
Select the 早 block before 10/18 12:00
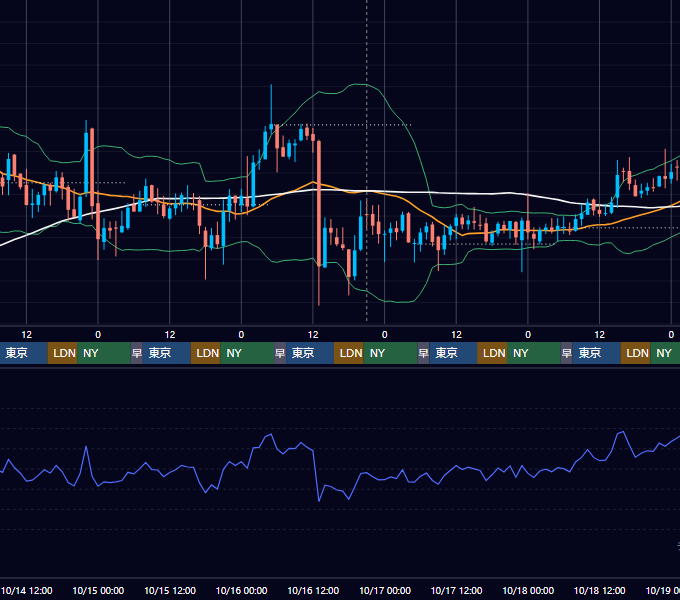pyautogui.click(x=566, y=353)
